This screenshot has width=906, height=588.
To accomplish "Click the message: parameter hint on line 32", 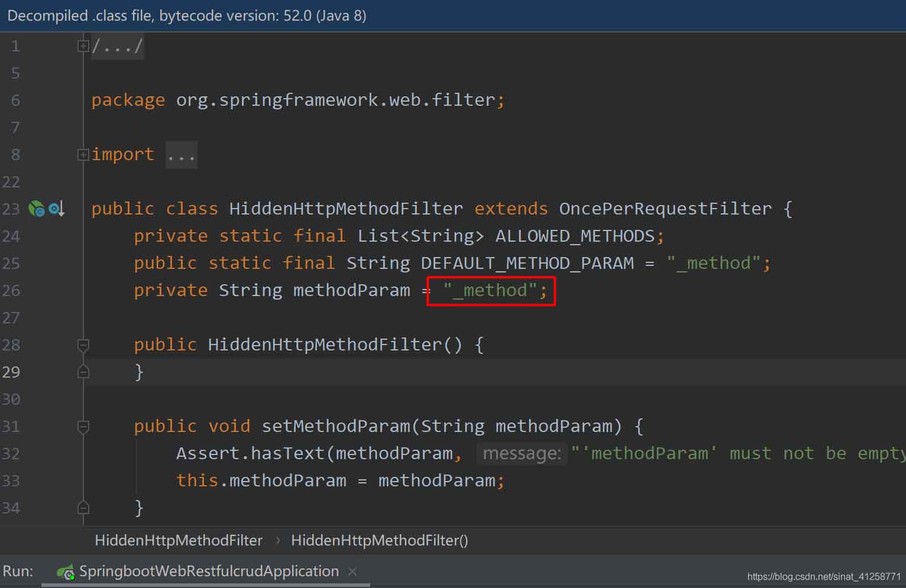I will [x=522, y=453].
